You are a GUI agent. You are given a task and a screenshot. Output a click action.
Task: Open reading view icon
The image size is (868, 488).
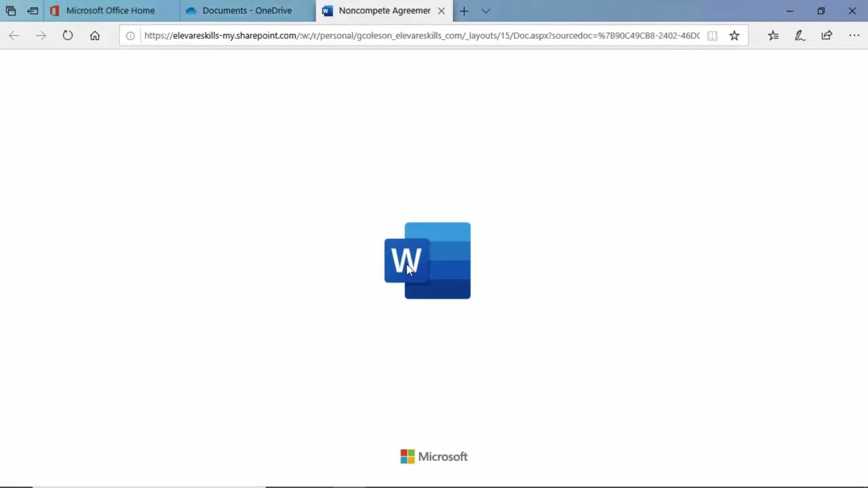coord(712,35)
